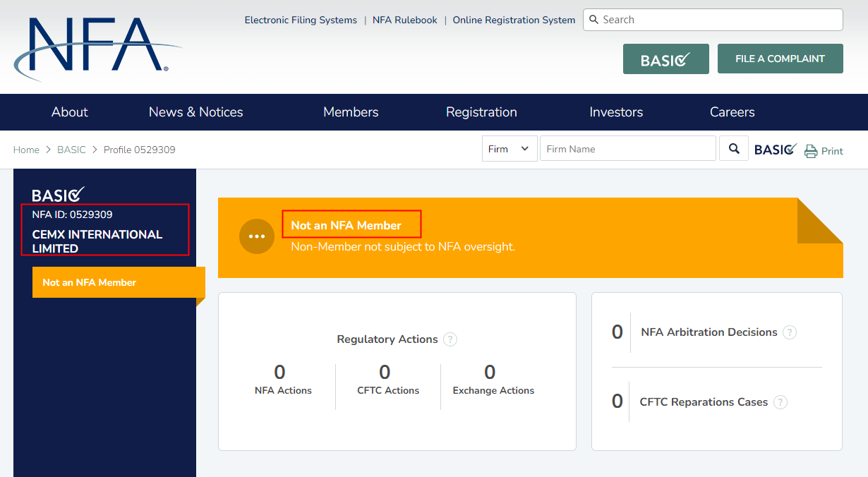
Task: Go to Home in the breadcrumb
Action: click(26, 150)
